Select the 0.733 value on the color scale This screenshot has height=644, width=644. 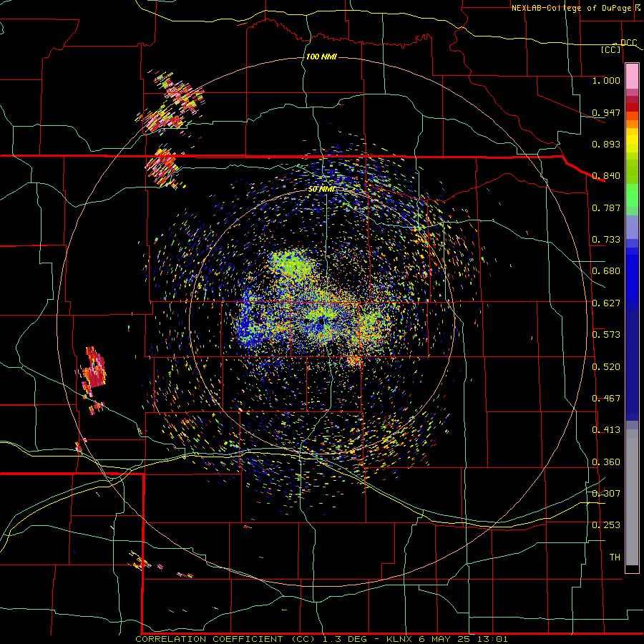click(x=606, y=239)
